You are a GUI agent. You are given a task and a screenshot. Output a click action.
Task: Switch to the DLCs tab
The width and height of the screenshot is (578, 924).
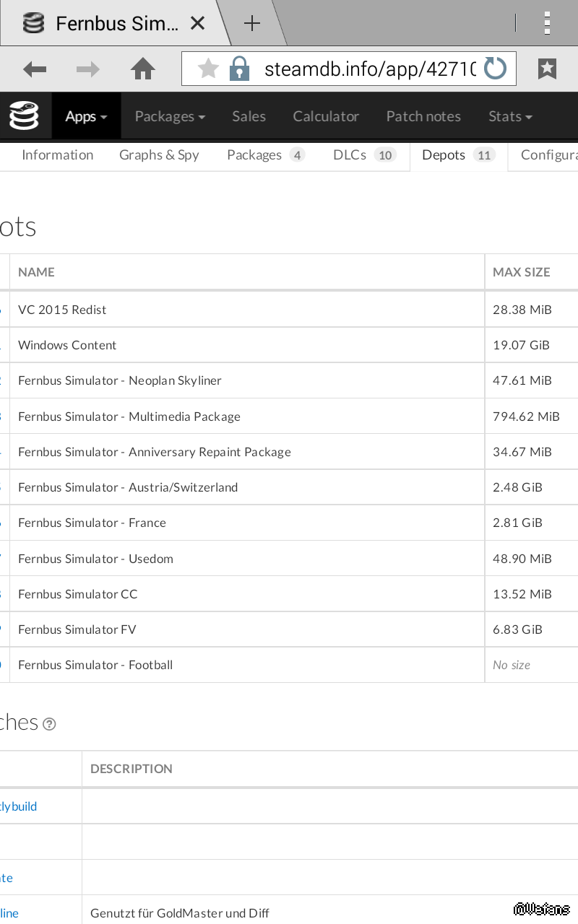click(364, 155)
